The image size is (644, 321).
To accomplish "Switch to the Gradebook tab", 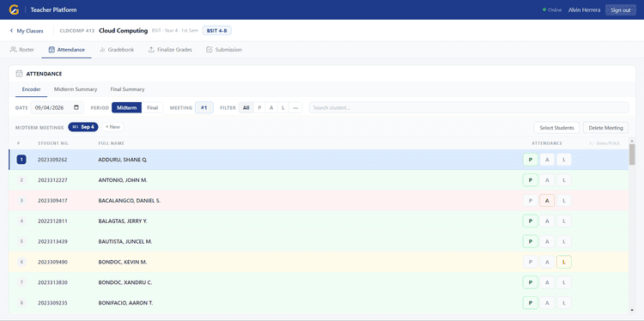I will coord(117,50).
